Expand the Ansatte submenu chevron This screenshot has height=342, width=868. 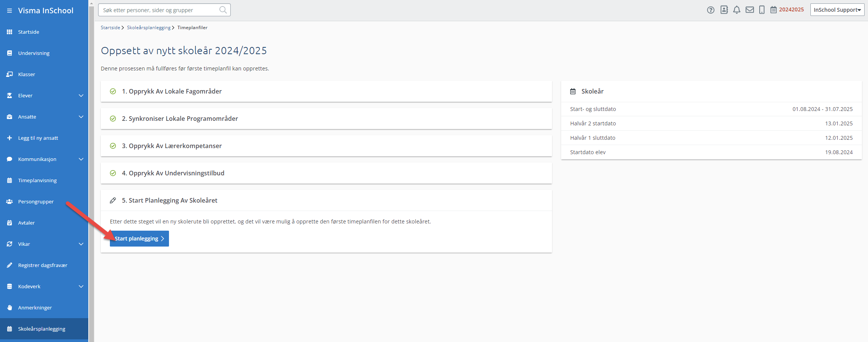(x=81, y=117)
